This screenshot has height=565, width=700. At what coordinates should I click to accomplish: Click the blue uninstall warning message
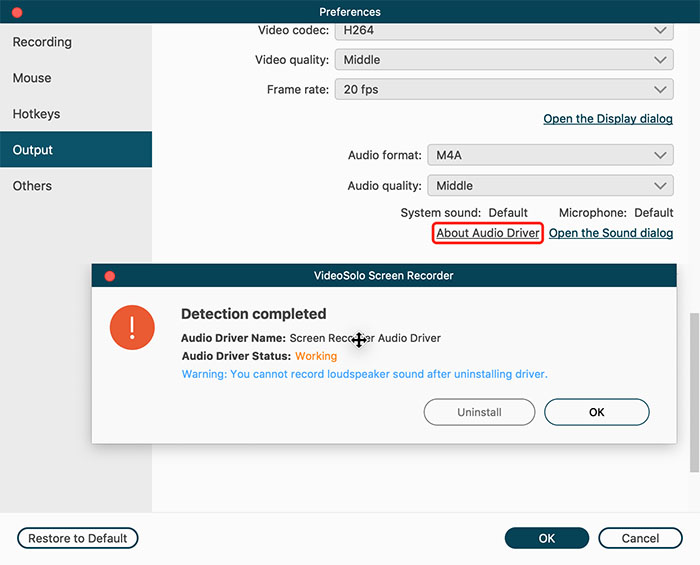coord(364,374)
